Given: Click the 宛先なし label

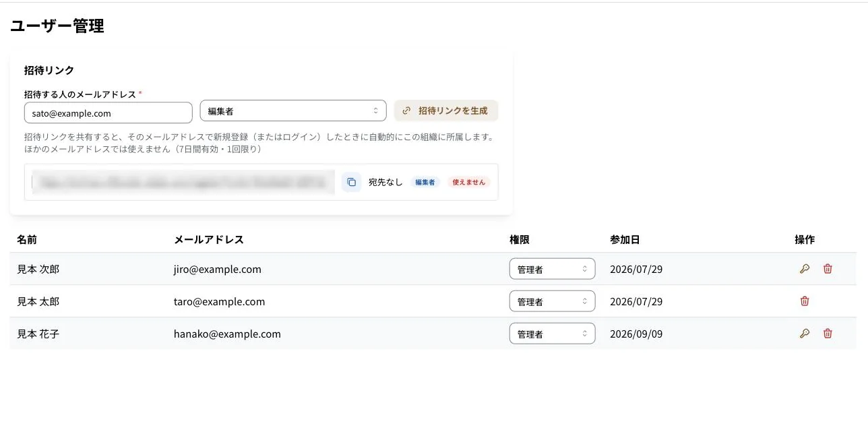Looking at the screenshot, I should point(385,182).
